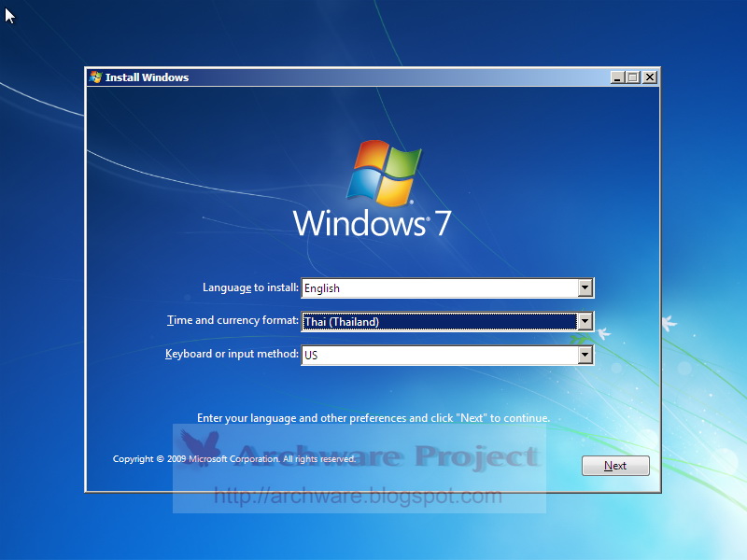This screenshot has width=747, height=560.
Task: Click the 'Time and currency format:' label
Action: [233, 320]
